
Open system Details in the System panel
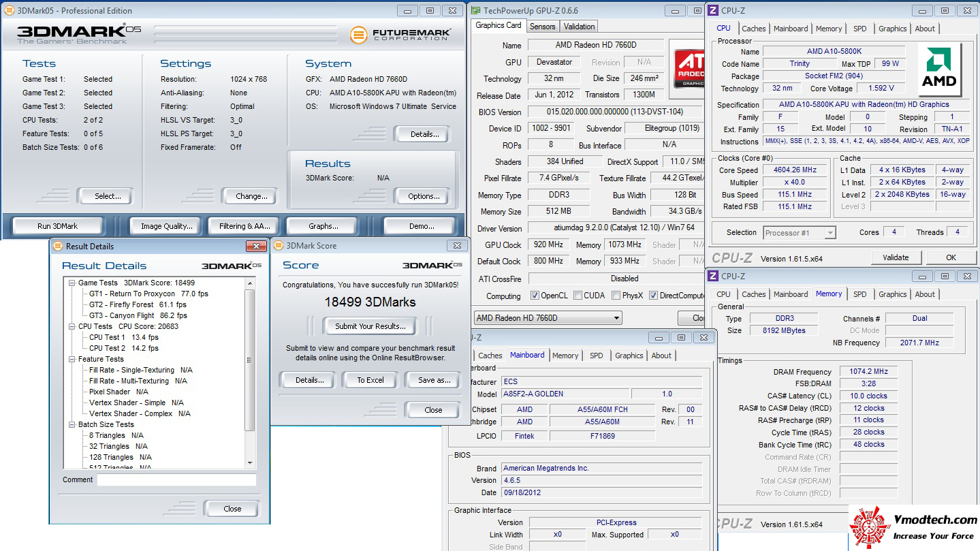coord(423,134)
